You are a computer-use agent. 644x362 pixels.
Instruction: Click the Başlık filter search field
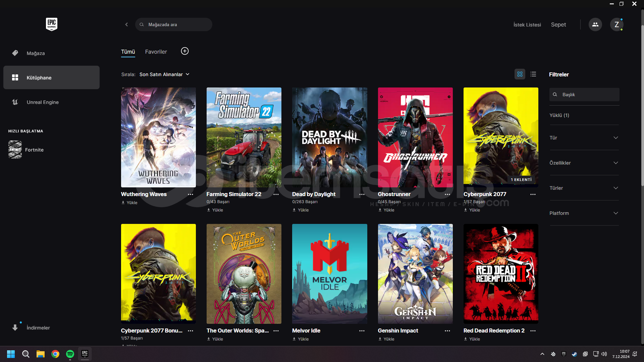(584, 95)
